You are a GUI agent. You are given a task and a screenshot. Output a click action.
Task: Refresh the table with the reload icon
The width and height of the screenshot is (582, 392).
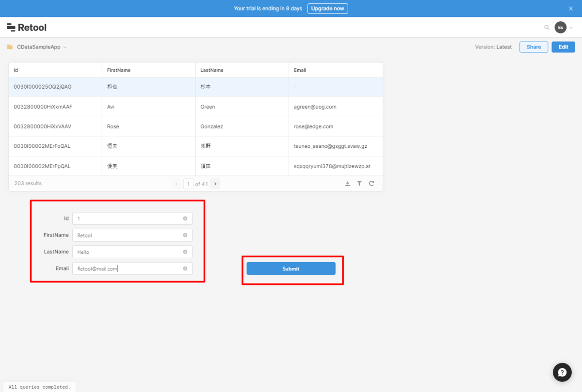click(372, 184)
